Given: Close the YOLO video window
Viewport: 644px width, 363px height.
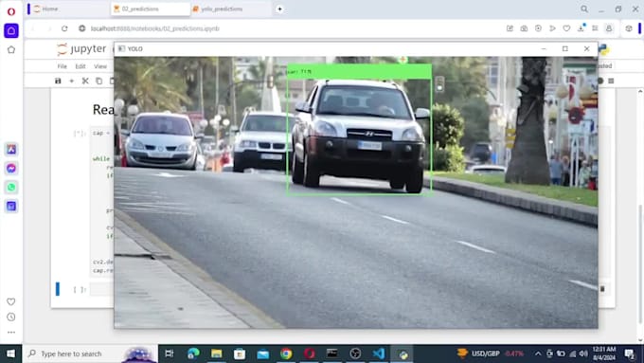Looking at the screenshot, I should coord(586,48).
